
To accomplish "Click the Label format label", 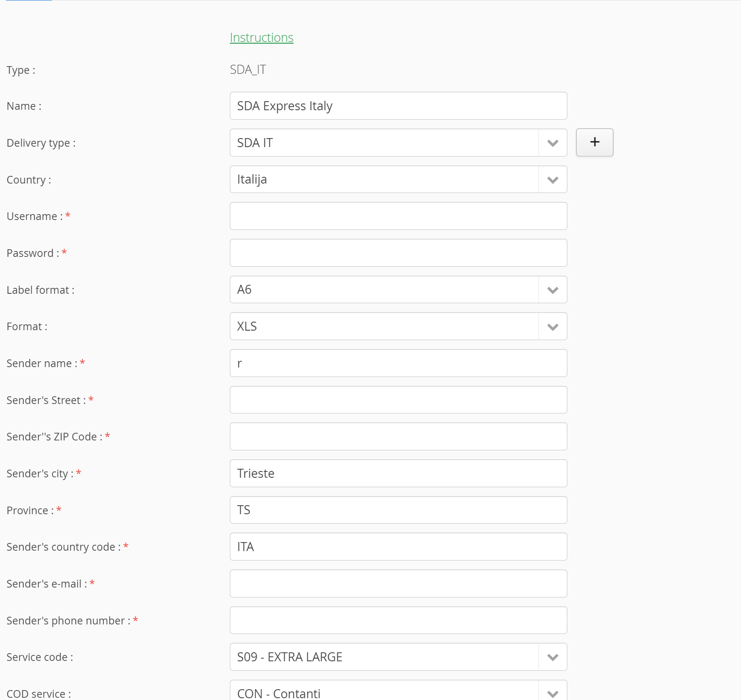I will pyautogui.click(x=40, y=290).
